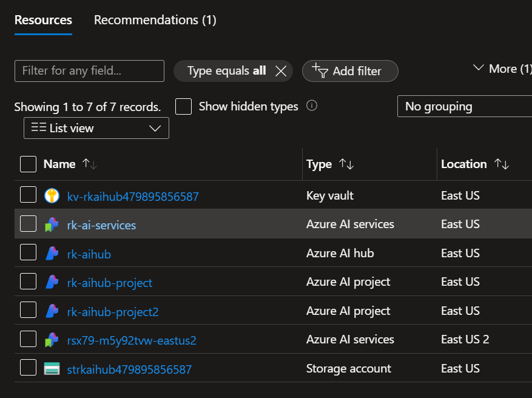This screenshot has height=398, width=532.
Task: Click the Azure AI services icon beside rk-ai-services
Action: 52,224
